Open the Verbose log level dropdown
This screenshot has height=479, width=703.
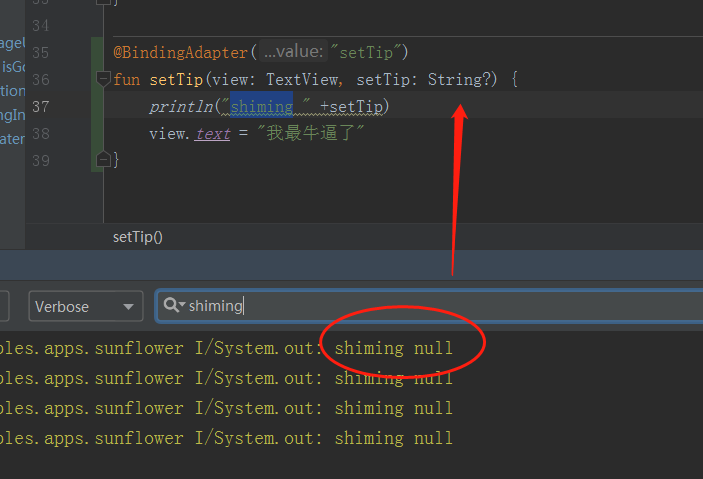[x=86, y=306]
